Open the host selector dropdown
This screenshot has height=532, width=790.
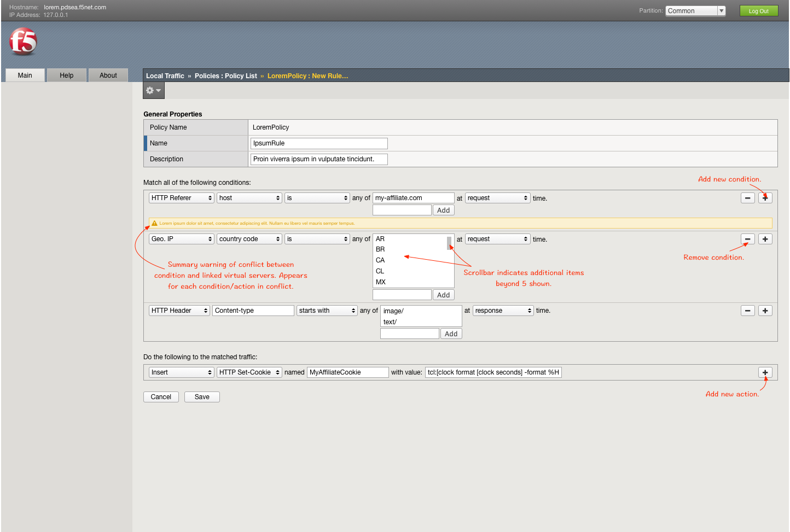click(249, 198)
